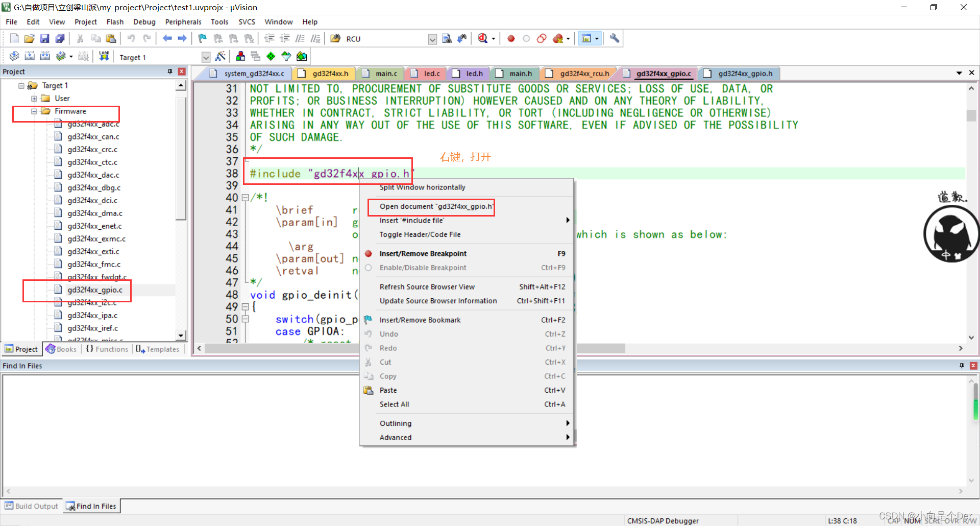Download to flash with the LOAD icon
980x526 pixels.
pos(104,56)
